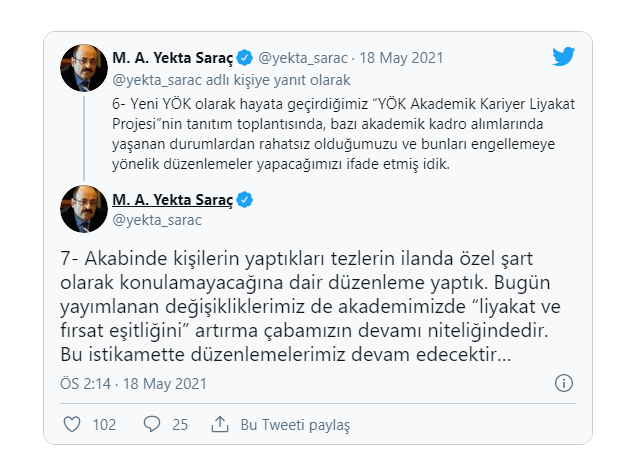Click verified badge beside top author name

(x=245, y=58)
